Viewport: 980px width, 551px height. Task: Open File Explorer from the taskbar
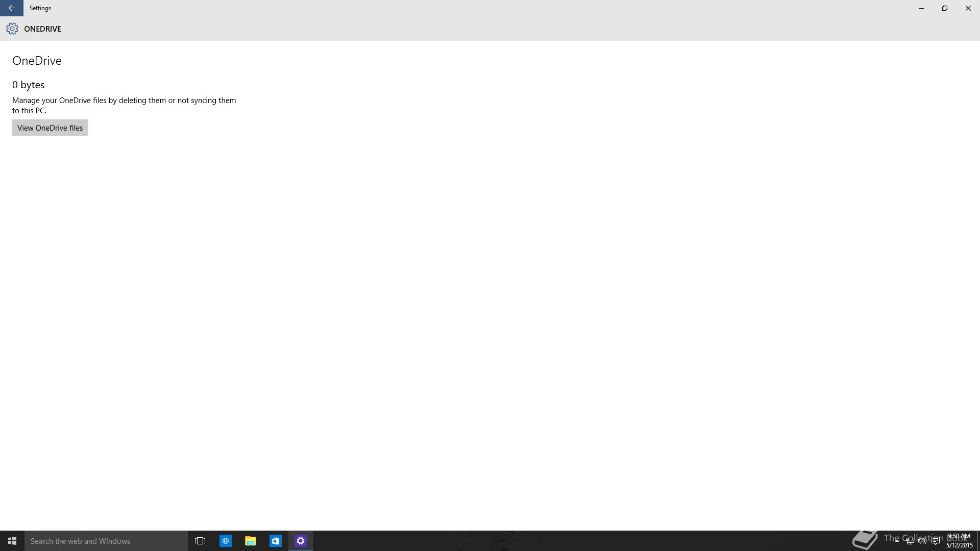point(250,541)
